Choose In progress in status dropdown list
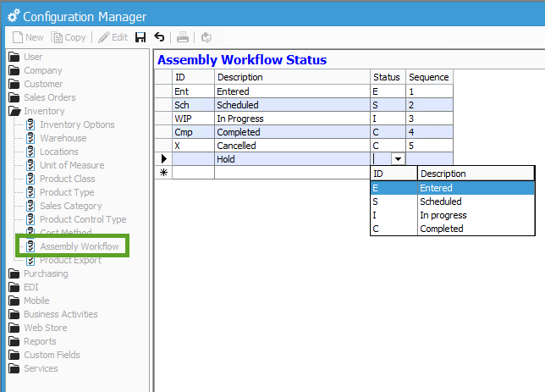This screenshot has width=545, height=392. [452, 215]
